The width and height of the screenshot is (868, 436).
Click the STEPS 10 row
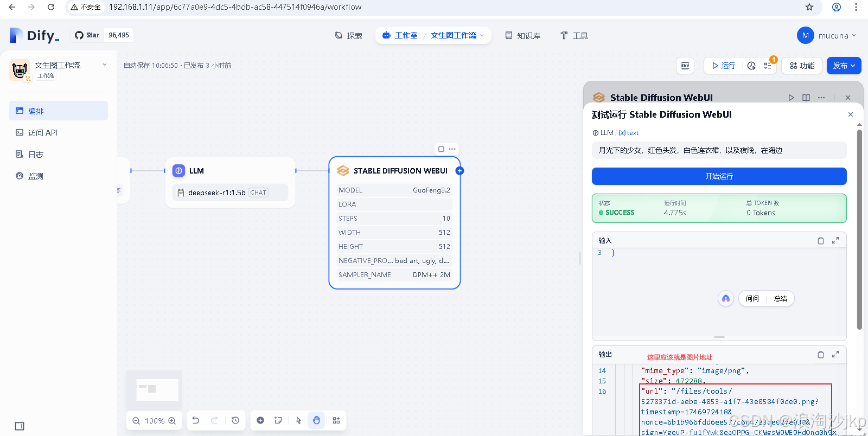tap(394, 218)
